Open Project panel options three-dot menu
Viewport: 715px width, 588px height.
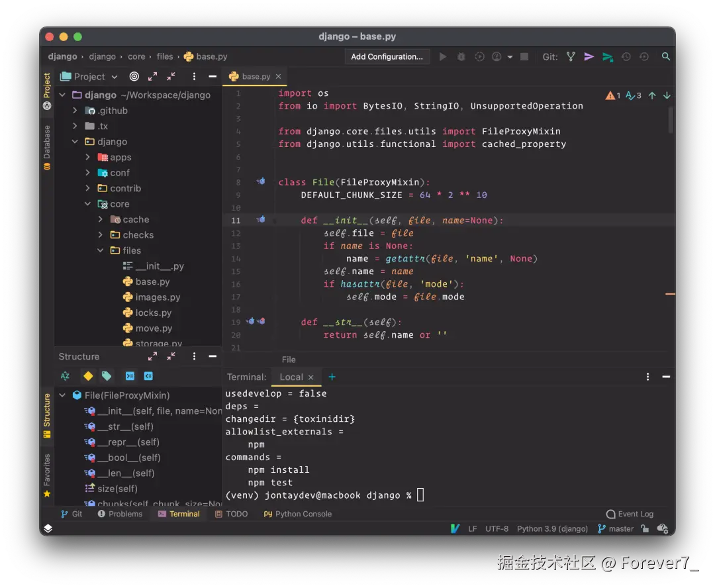click(194, 77)
